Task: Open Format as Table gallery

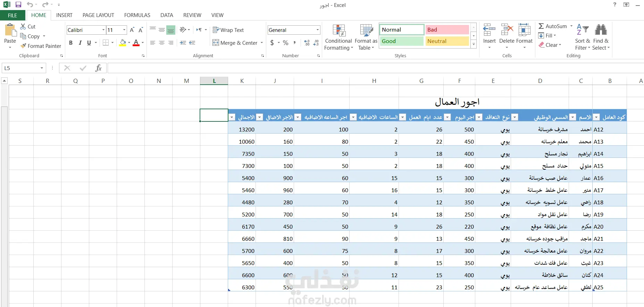Action: click(366, 37)
